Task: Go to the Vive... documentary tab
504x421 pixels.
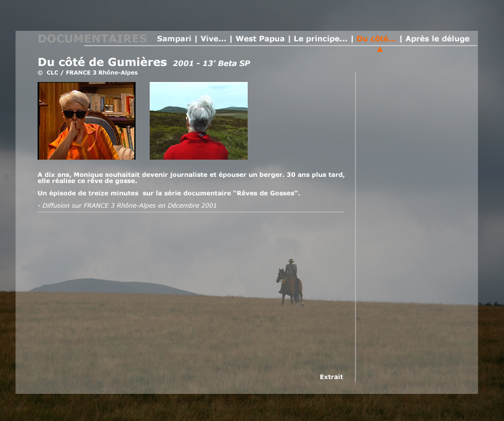Action: click(213, 39)
